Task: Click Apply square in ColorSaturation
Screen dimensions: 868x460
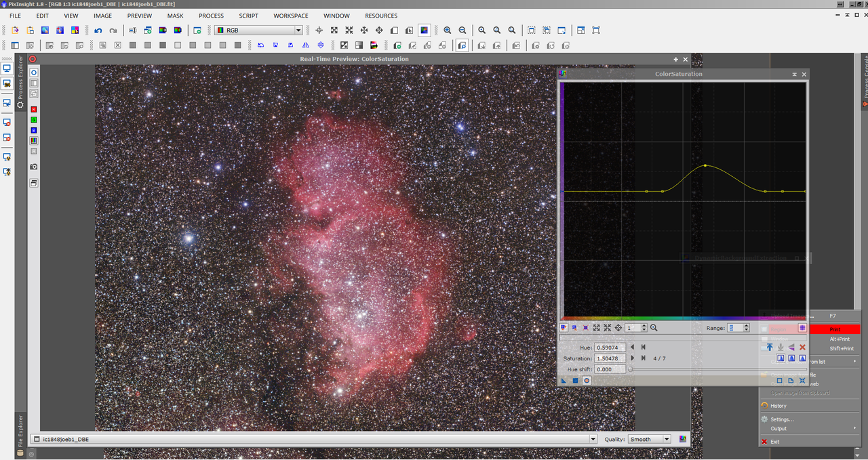Action: [575, 380]
